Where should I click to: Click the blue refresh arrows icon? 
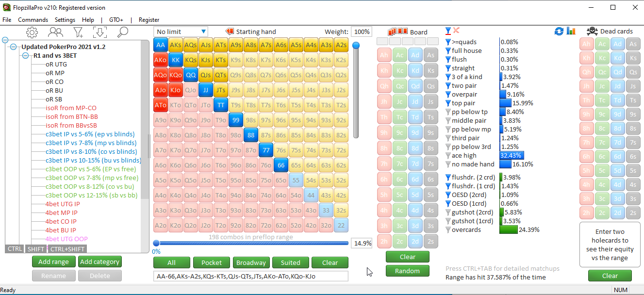point(559,31)
